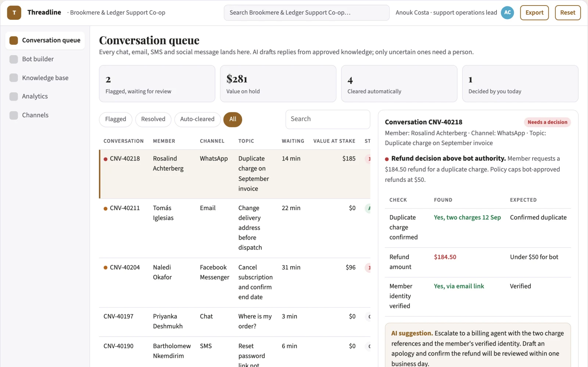Open the Cleared automatically card
This screenshot has width=588, height=367.
pos(399,84)
